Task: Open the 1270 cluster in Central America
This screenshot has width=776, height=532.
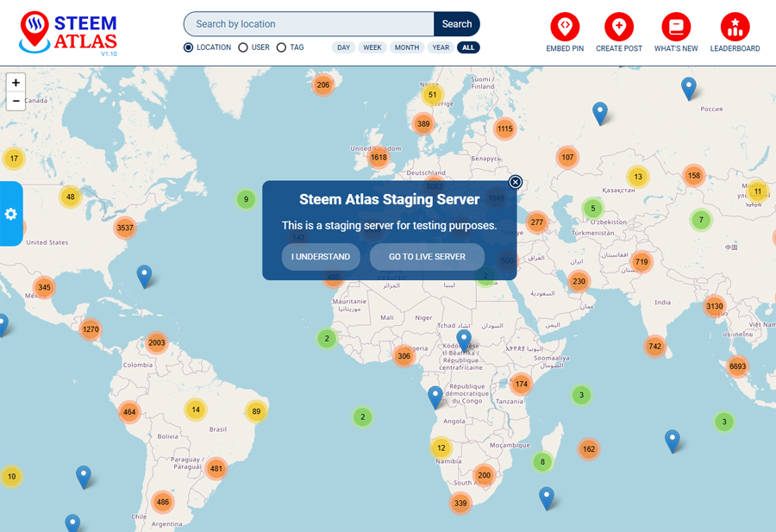Action: click(91, 329)
